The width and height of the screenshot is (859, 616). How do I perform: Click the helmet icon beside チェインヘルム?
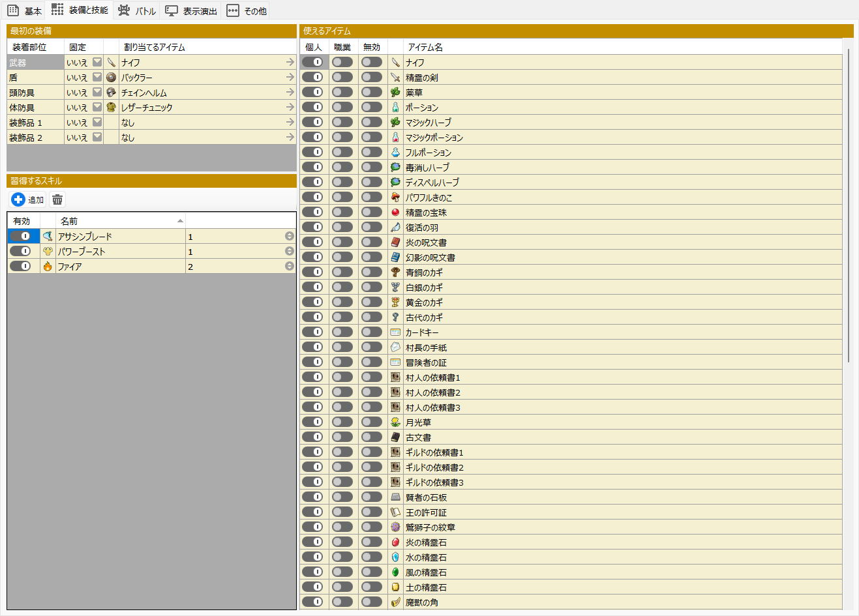tap(112, 93)
